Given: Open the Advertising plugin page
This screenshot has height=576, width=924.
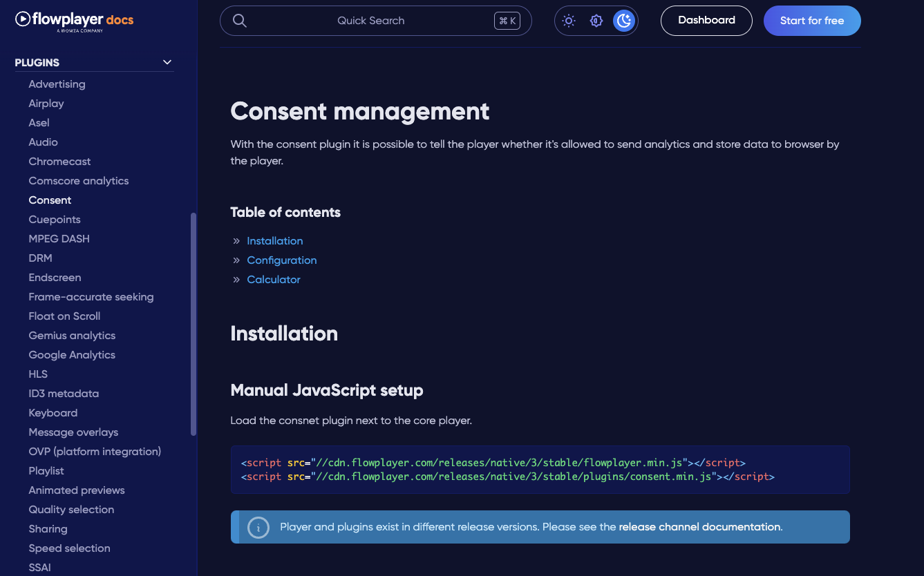Looking at the screenshot, I should pos(57,84).
